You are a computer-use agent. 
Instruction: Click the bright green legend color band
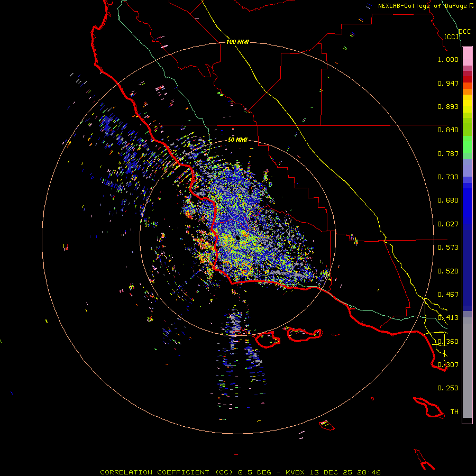[467, 144]
